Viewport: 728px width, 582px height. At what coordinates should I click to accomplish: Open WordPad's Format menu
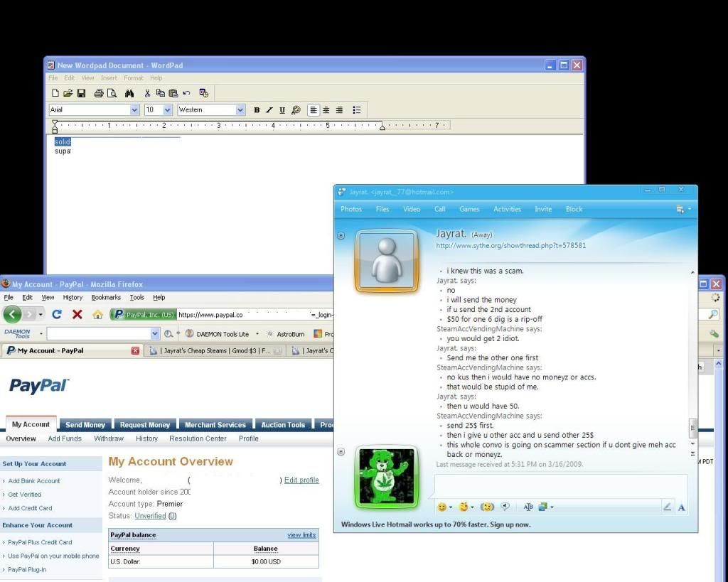coord(134,78)
